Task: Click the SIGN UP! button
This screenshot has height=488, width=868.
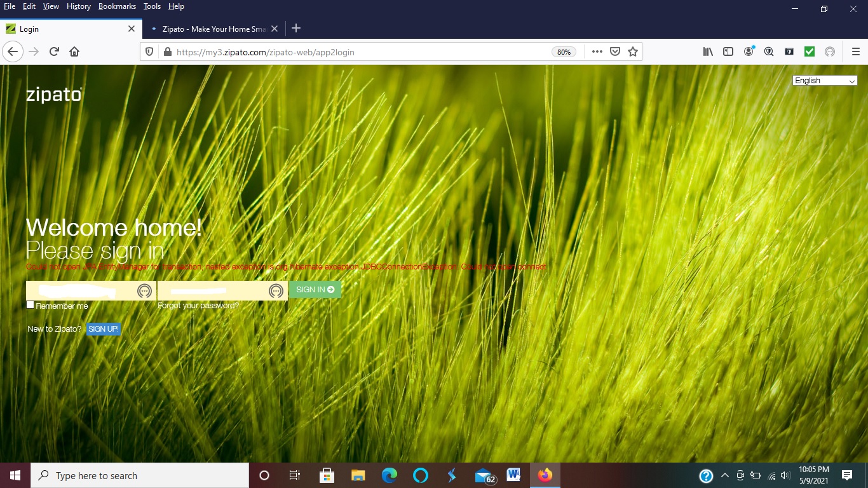Action: [104, 329]
